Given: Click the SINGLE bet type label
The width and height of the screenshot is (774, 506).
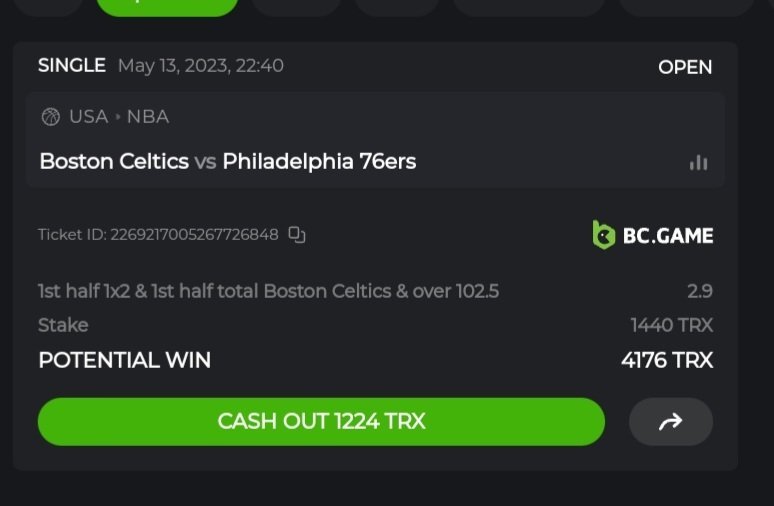Looking at the screenshot, I should pyautogui.click(x=71, y=66).
